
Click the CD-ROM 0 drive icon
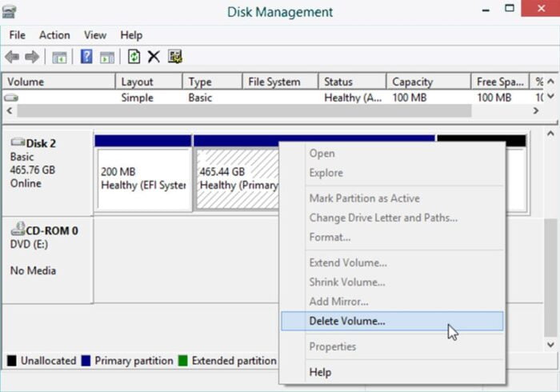[18, 229]
